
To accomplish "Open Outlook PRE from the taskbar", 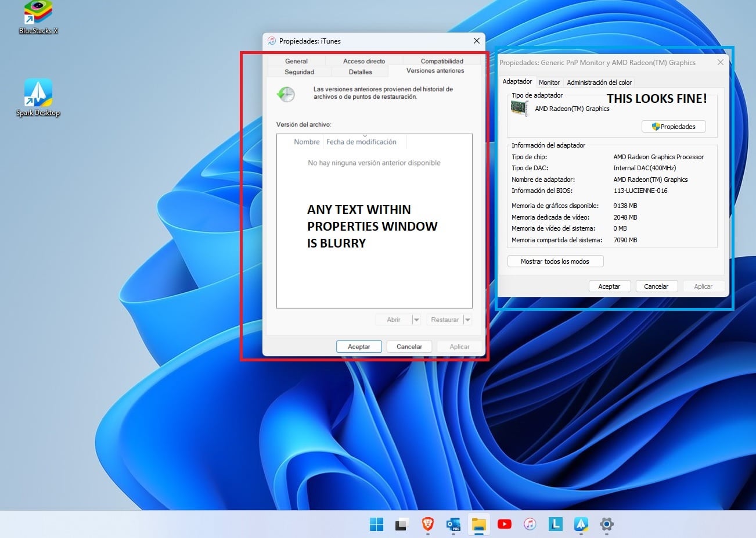I will tap(453, 524).
